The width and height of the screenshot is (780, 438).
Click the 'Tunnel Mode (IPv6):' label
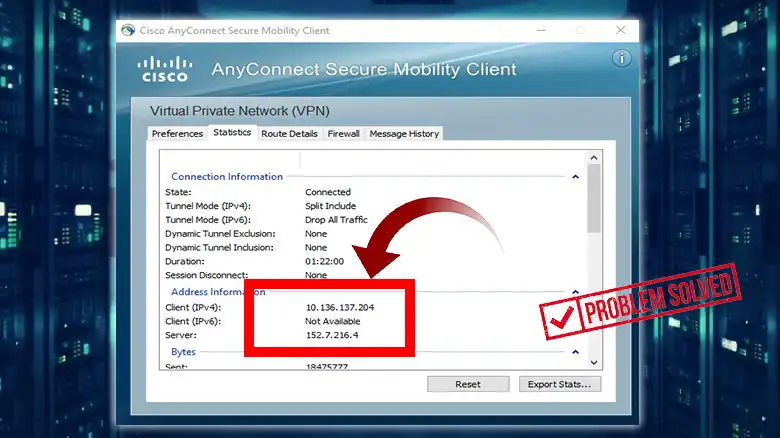pyautogui.click(x=208, y=220)
